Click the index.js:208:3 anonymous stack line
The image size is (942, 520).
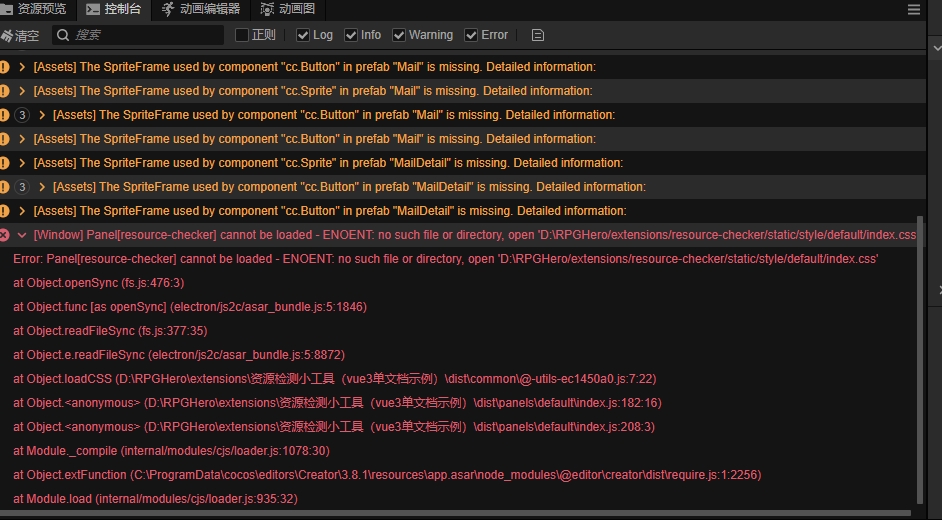coord(334,427)
